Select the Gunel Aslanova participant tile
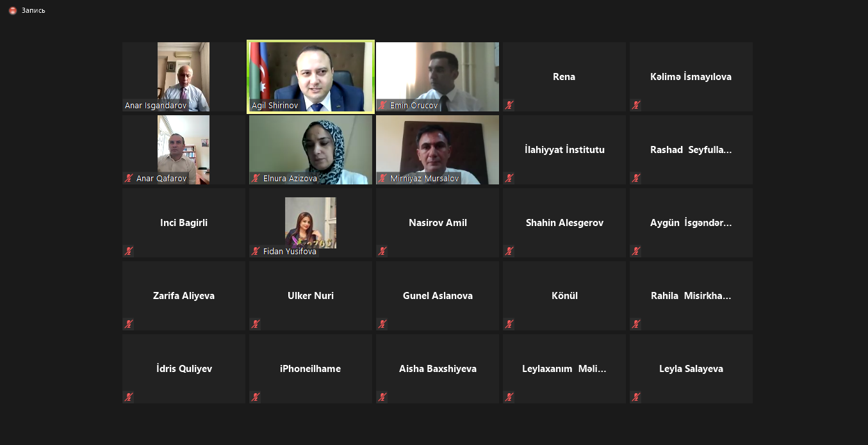868x445 pixels. point(438,296)
